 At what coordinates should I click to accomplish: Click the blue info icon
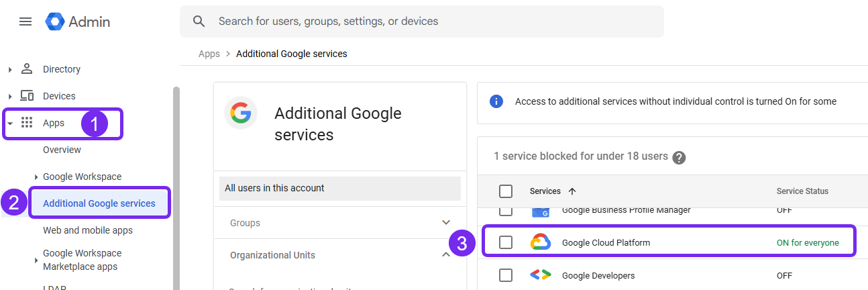point(496,101)
